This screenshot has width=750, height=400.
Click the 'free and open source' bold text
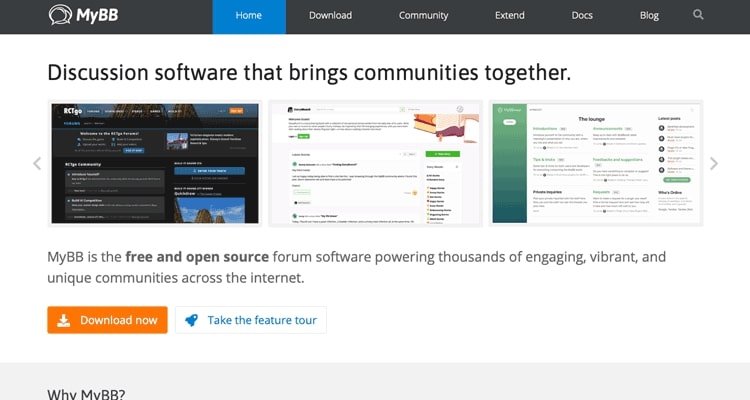(197, 257)
